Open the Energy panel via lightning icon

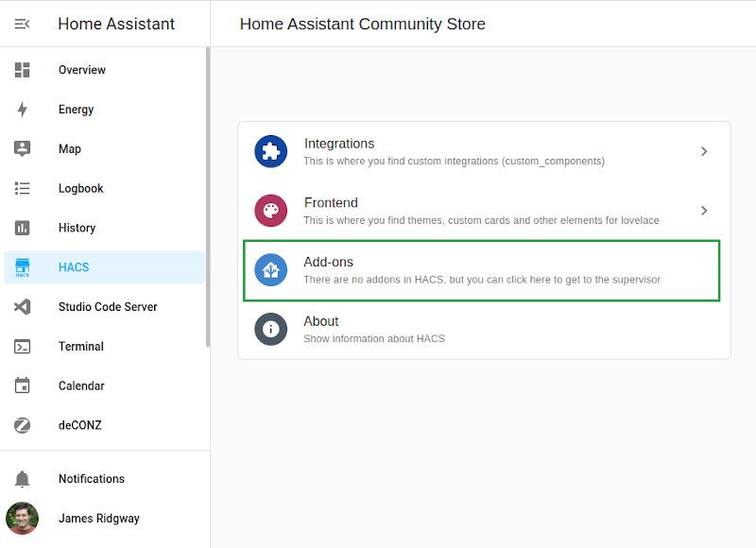pyautogui.click(x=23, y=109)
